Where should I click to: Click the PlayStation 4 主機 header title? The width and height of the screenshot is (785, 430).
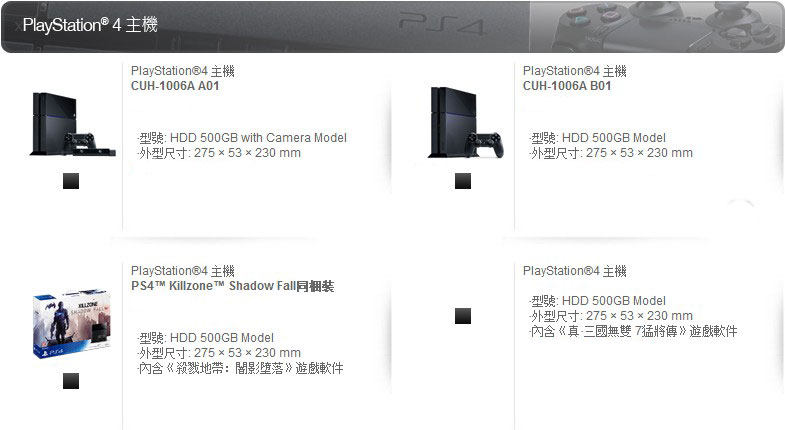pos(90,25)
